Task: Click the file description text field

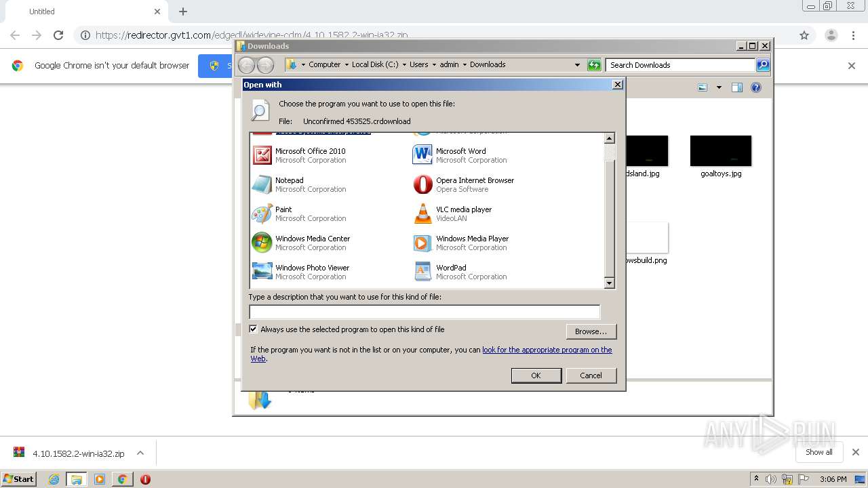Action: (x=425, y=312)
